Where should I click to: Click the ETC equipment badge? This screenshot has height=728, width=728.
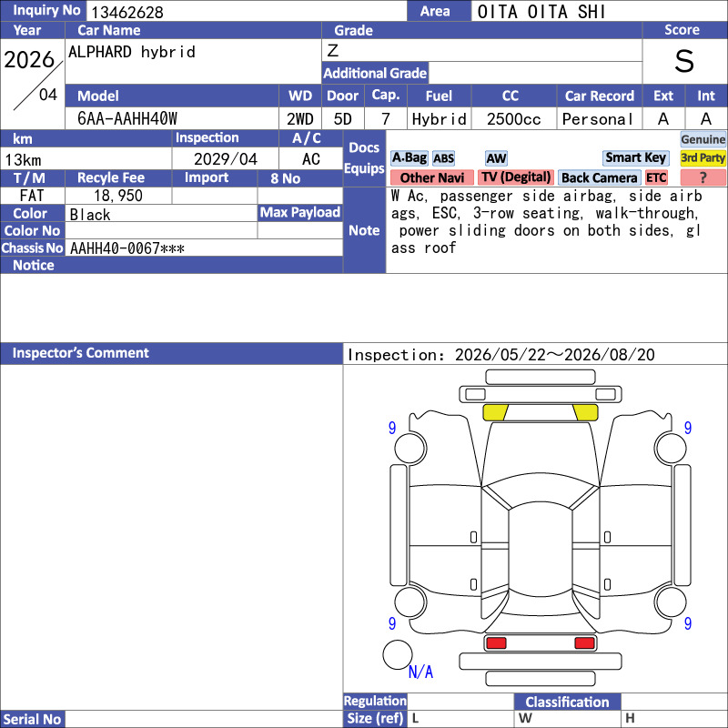click(x=655, y=177)
